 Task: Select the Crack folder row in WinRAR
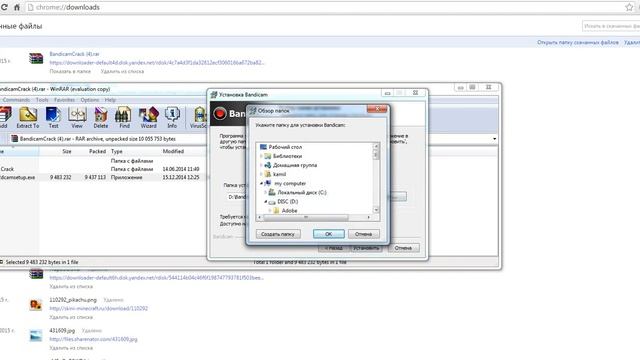point(102,169)
